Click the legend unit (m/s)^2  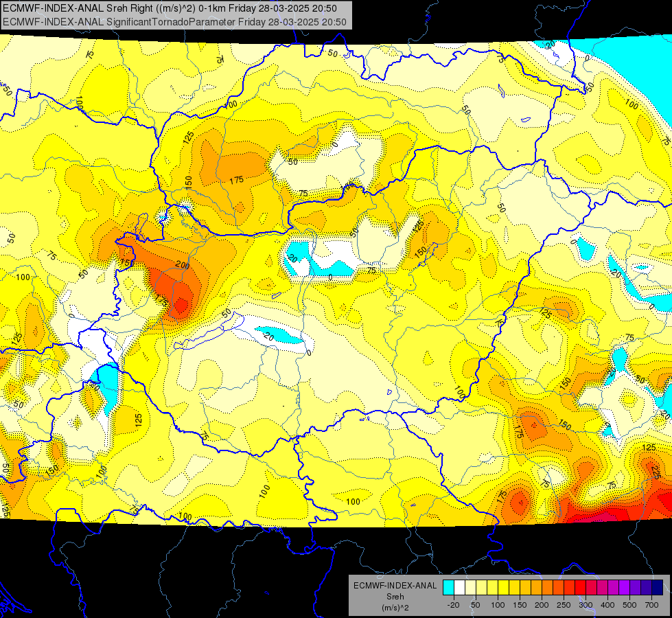pos(395,608)
